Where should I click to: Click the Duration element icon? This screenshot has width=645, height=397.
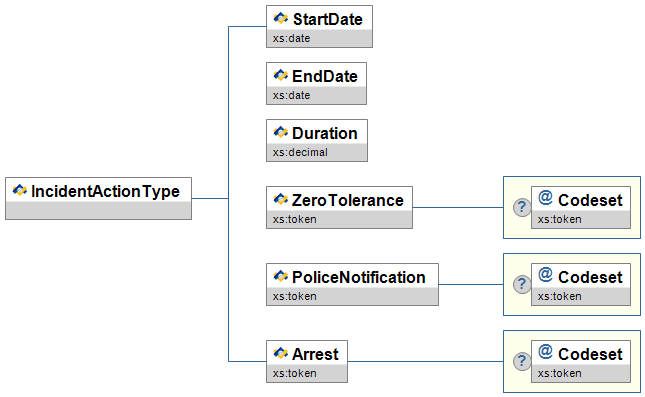(x=281, y=133)
